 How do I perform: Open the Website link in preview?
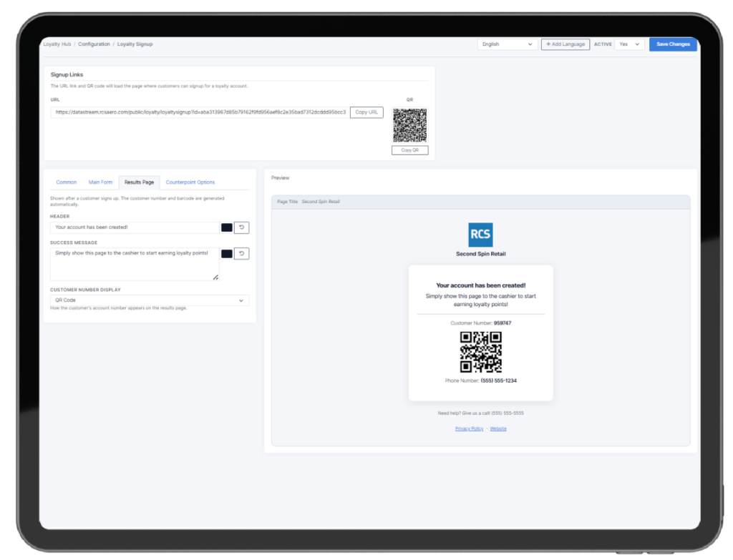click(498, 428)
